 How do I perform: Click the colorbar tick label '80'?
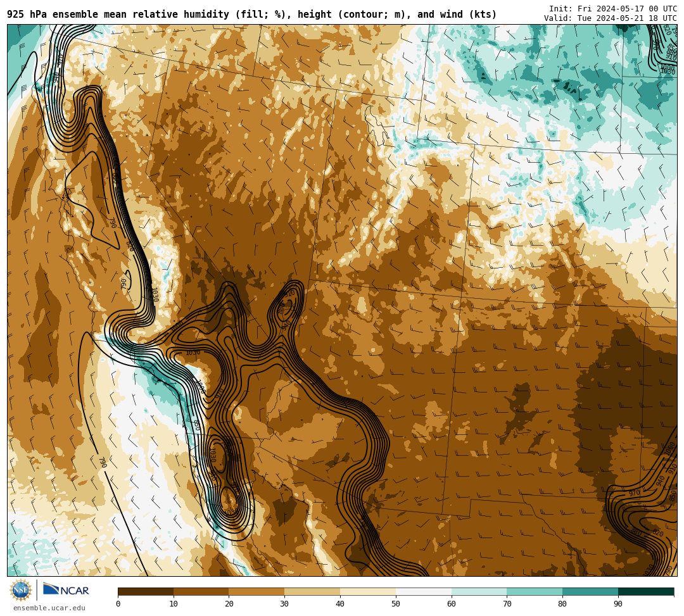562,604
